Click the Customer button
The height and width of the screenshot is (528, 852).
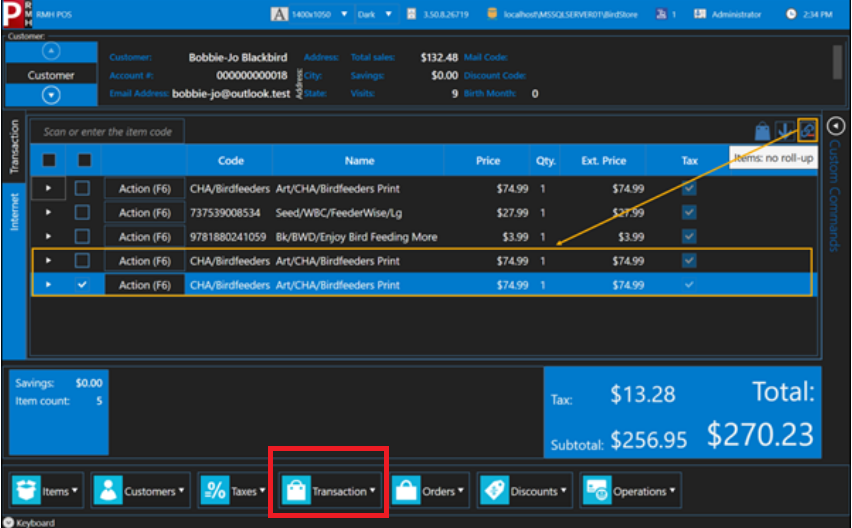(51, 75)
